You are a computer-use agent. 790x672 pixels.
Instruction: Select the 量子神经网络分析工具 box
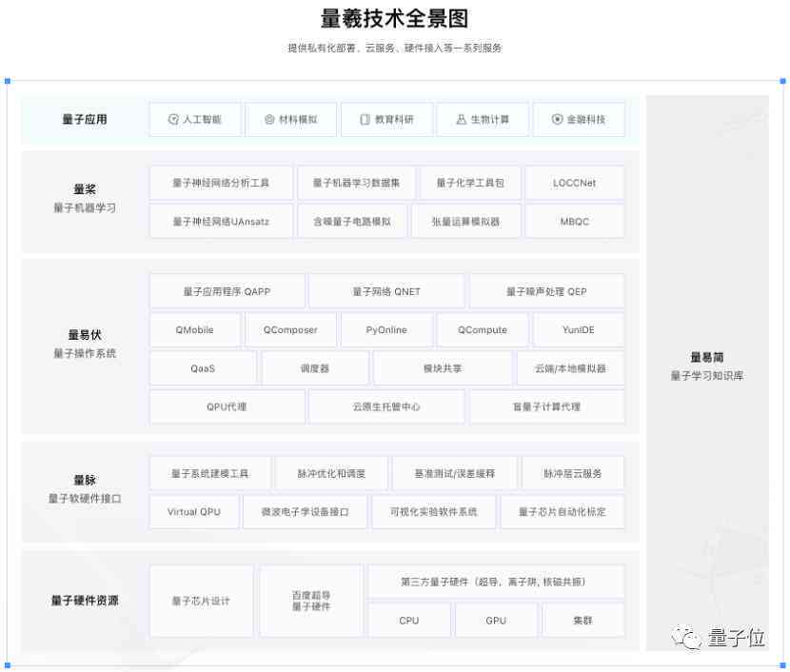pos(221,183)
